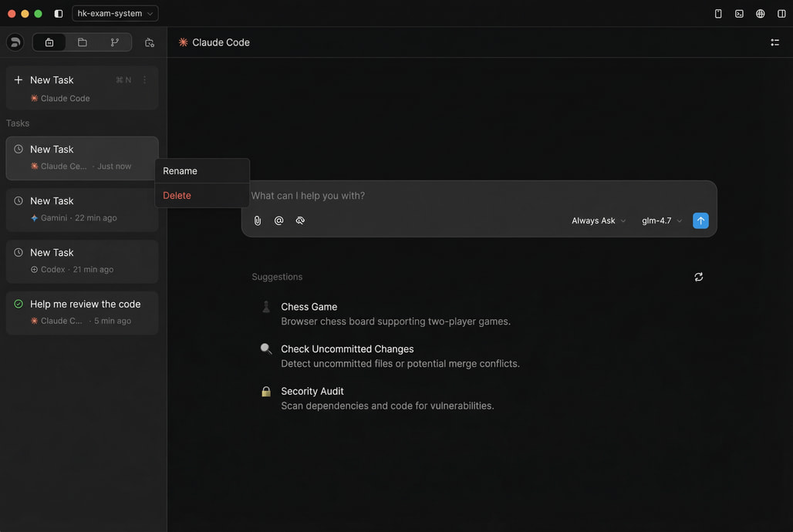Choose Rename from the context menu
Image resolution: width=793 pixels, height=532 pixels.
pos(181,171)
